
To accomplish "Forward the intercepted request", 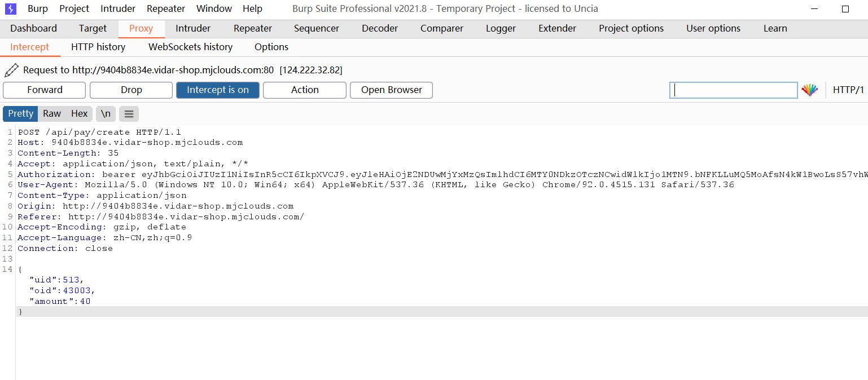I will pos(45,90).
